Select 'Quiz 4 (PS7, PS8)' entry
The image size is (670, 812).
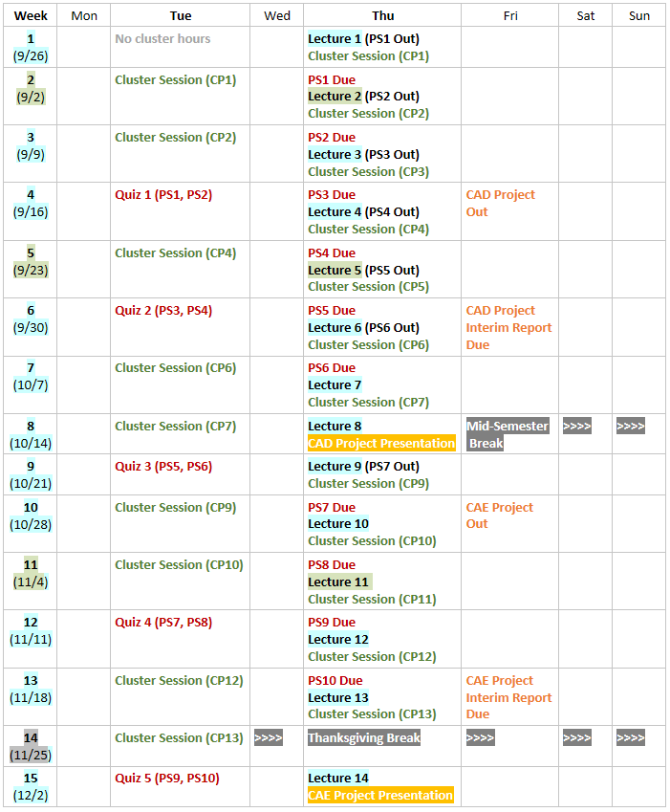point(163,622)
